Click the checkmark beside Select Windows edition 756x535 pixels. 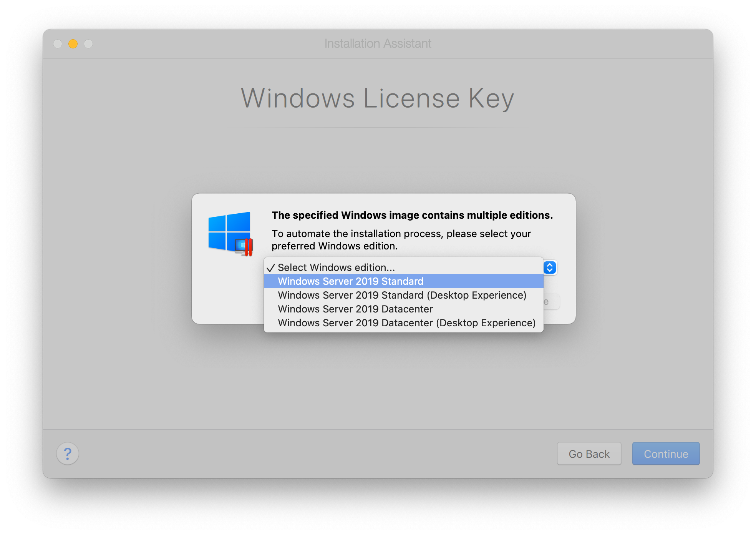click(x=271, y=268)
